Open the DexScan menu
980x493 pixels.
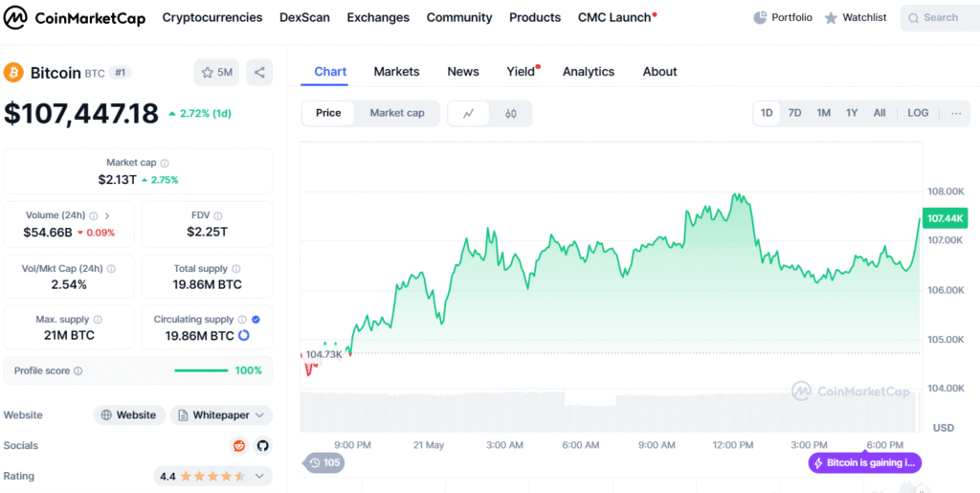pos(305,17)
